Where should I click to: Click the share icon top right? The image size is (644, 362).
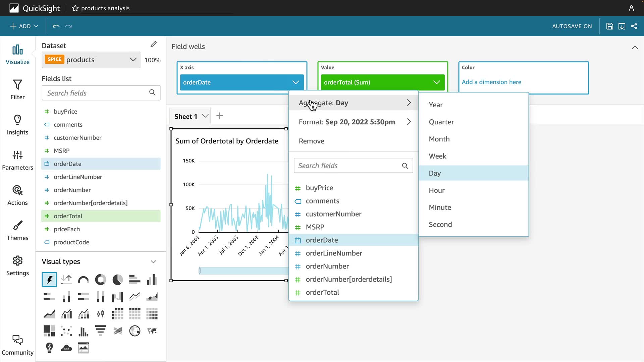tap(634, 26)
